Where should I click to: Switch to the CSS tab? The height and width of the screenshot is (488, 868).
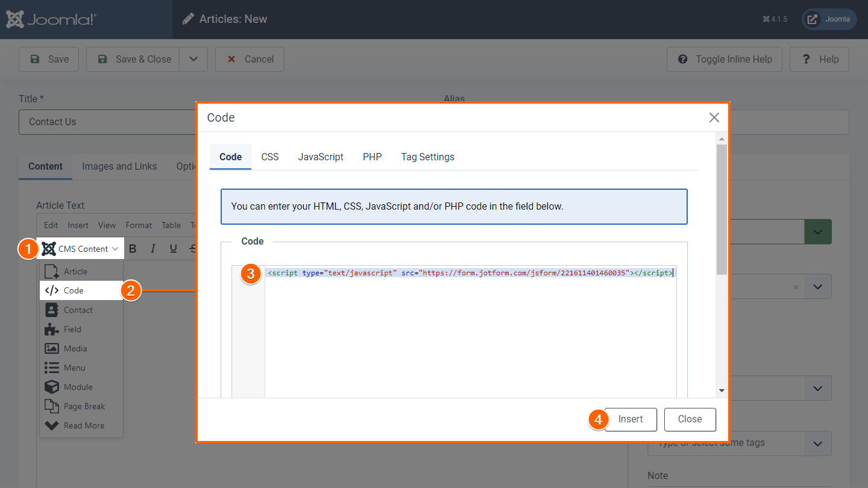(x=270, y=157)
